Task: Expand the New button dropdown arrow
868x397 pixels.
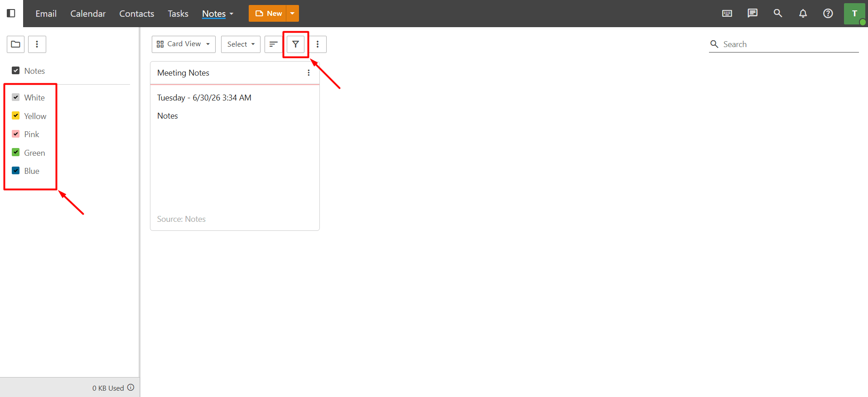Action: click(293, 14)
